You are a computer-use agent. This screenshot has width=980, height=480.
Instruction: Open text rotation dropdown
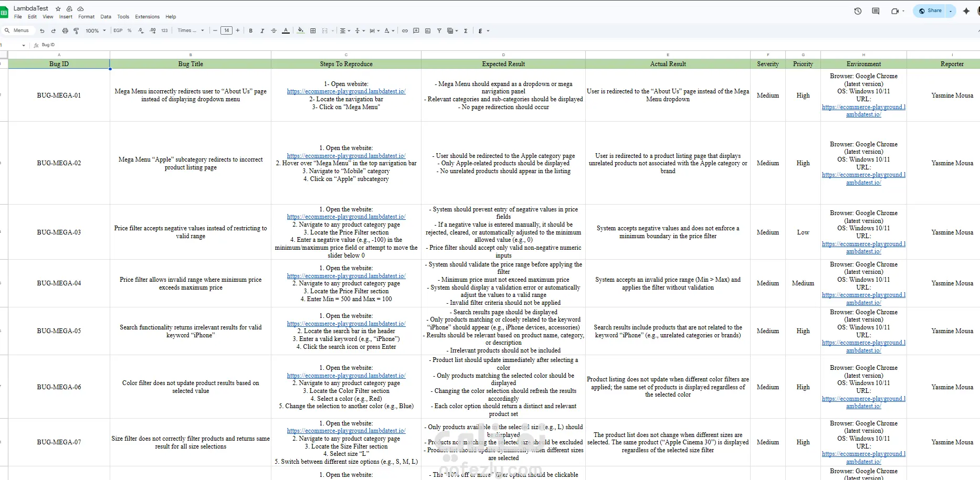pos(389,31)
